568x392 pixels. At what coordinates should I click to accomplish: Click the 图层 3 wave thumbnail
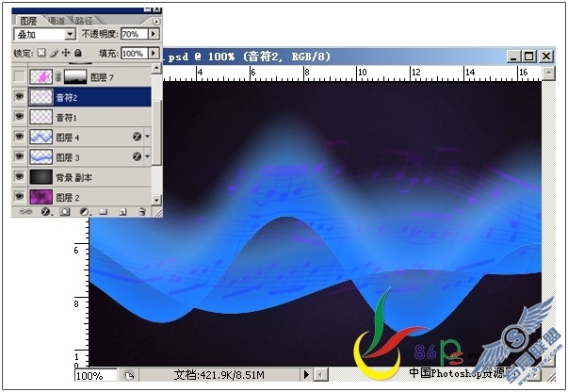41,156
